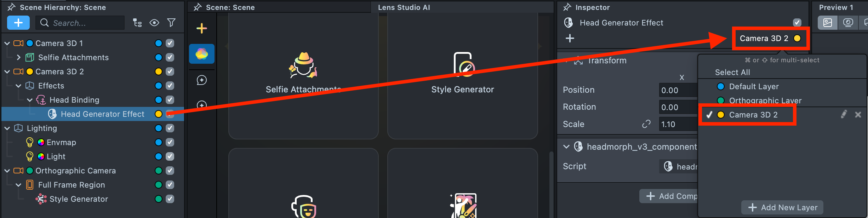Image resolution: width=868 pixels, height=218 pixels.
Task: Click the edit pencil for Camera 3D 2 layer
Action: (x=844, y=114)
